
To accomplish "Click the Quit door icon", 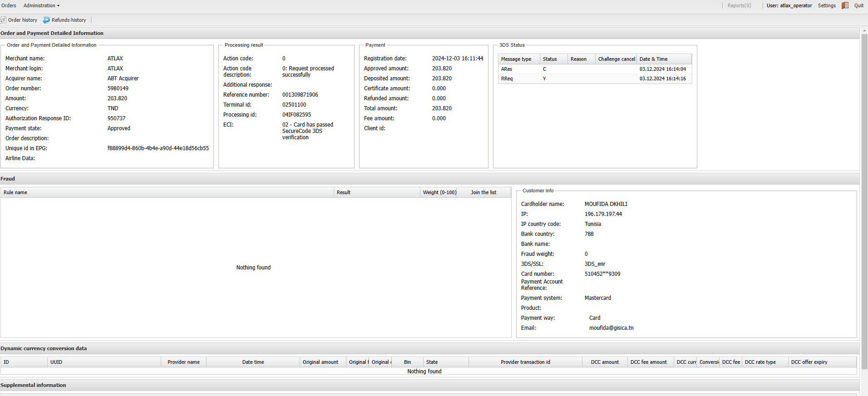I will [845, 5].
